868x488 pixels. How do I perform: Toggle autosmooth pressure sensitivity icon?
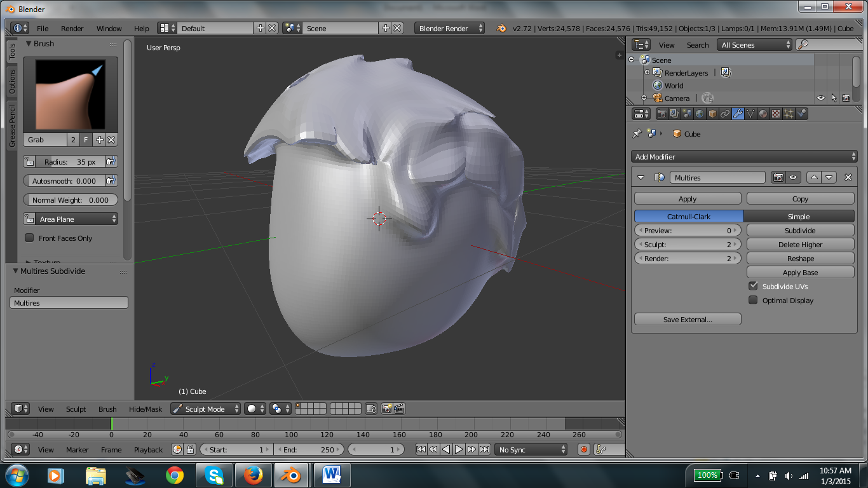point(111,181)
